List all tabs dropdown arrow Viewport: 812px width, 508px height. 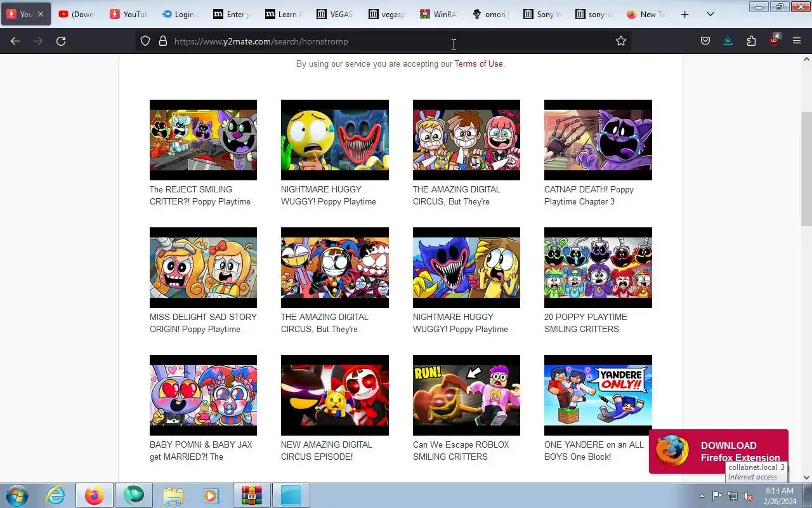[x=710, y=14]
